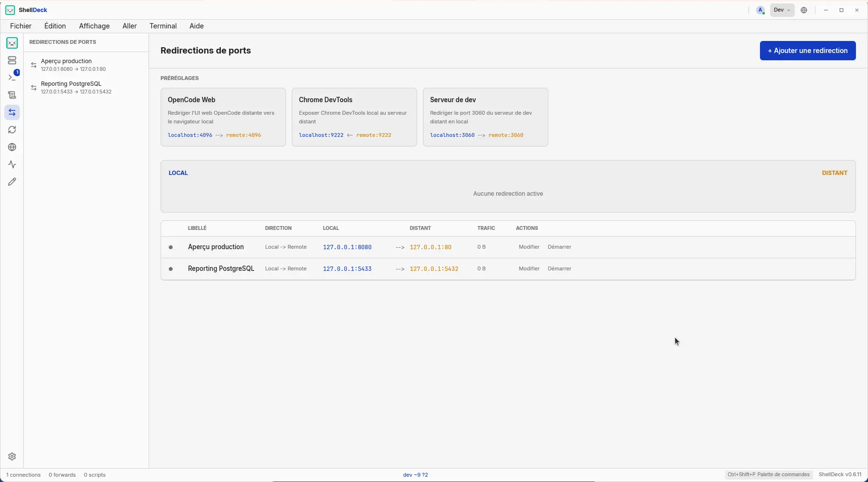Viewport: 868px width, 482px height.
Task: Click remote address 127.0.0.1:5432 cell
Action: point(434,269)
